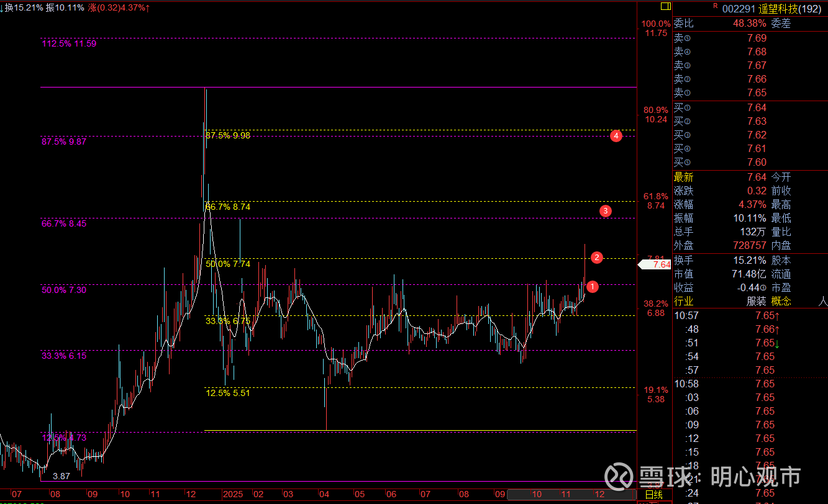Click the 今开 label
Image resolution: width=828 pixels, height=504 pixels.
pyautogui.click(x=781, y=178)
